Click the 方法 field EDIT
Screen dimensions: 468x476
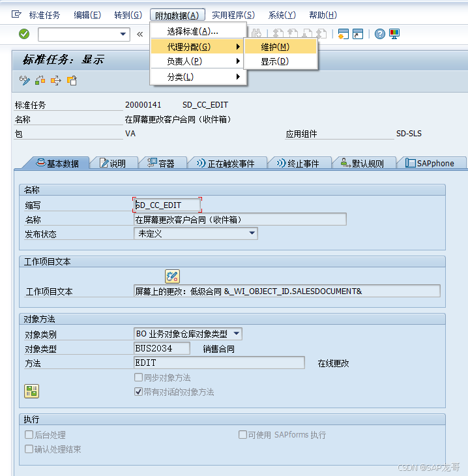[219, 363]
